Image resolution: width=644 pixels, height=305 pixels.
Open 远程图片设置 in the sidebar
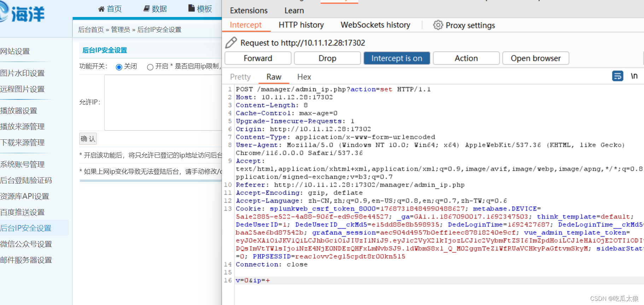[22, 89]
